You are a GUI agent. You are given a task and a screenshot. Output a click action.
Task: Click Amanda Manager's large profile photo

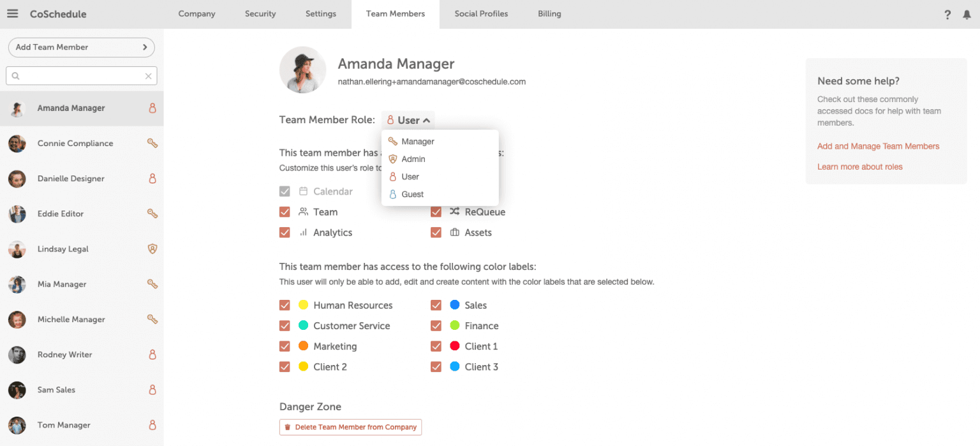pyautogui.click(x=303, y=70)
